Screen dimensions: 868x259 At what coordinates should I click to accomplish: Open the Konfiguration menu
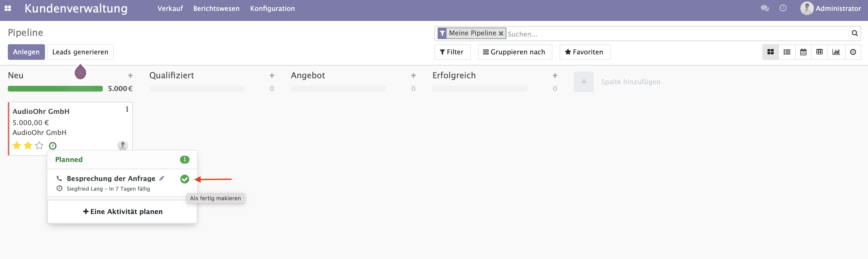click(272, 8)
